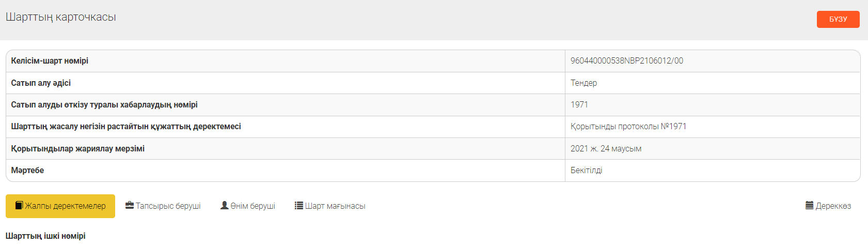
Task: Click the briefcase icon beside Тапсырыс беруші
Action: (130, 206)
